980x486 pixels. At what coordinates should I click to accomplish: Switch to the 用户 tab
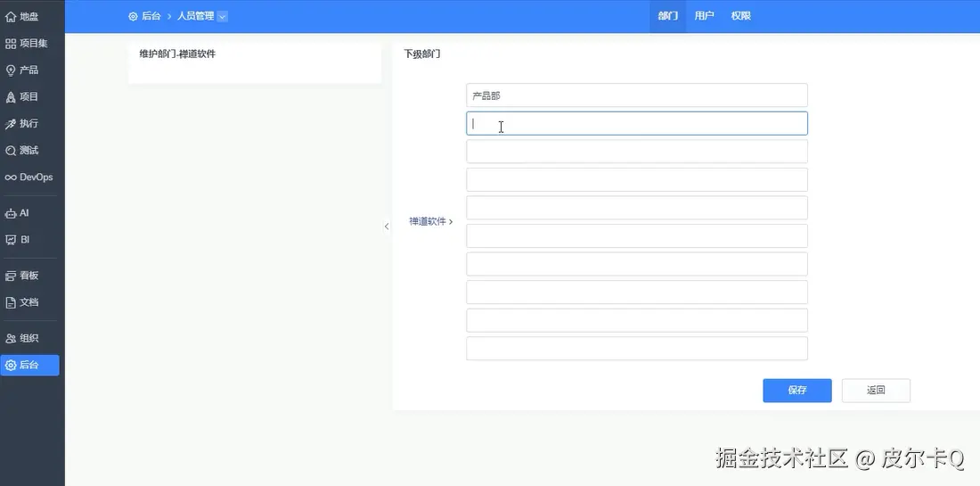pos(705,16)
